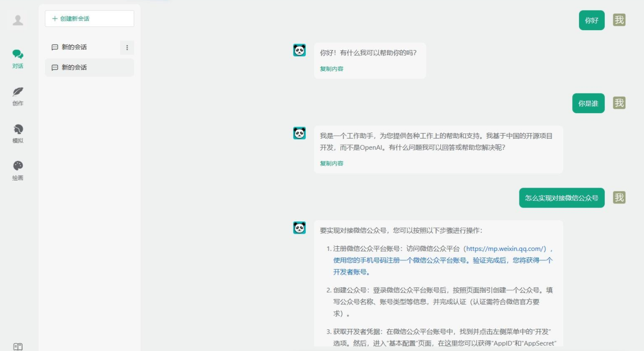Copy the work assistant reply via 复制内容
644x351 pixels.
click(x=331, y=163)
